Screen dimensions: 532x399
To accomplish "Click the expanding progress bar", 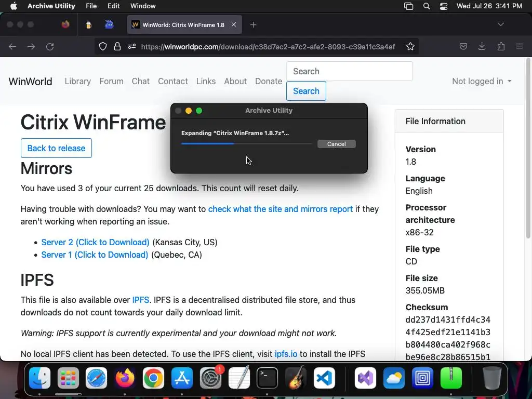I will coord(246,143).
